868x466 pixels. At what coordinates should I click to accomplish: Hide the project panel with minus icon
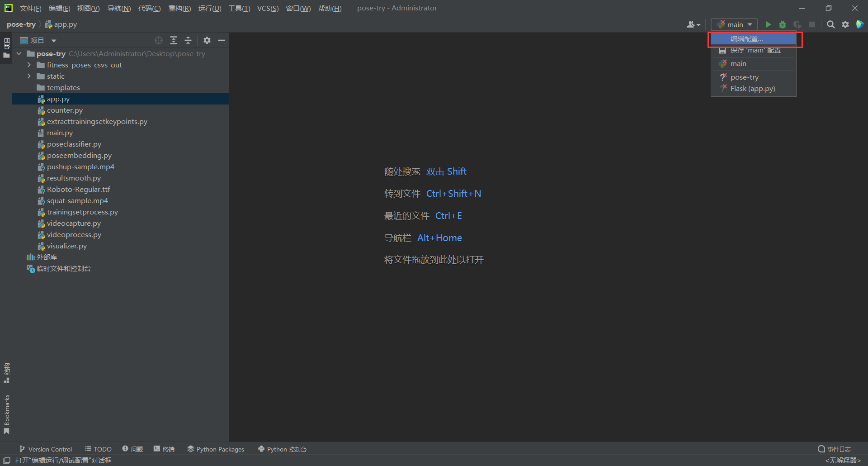[x=222, y=40]
